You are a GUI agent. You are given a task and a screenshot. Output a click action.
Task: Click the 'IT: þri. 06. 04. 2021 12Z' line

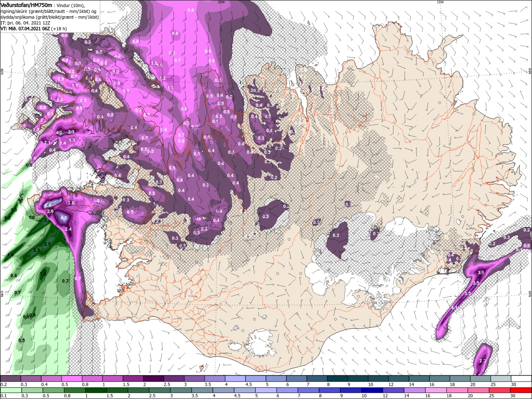(x=26, y=23)
